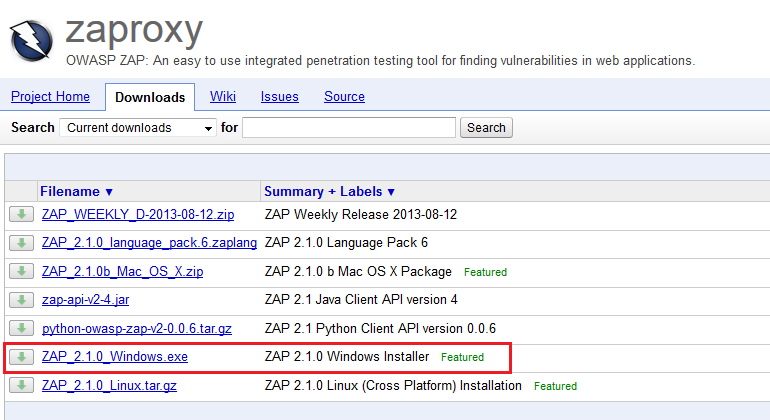Switch to the Project Home tab
Viewport: 770px width, 420px height.
coord(51,97)
